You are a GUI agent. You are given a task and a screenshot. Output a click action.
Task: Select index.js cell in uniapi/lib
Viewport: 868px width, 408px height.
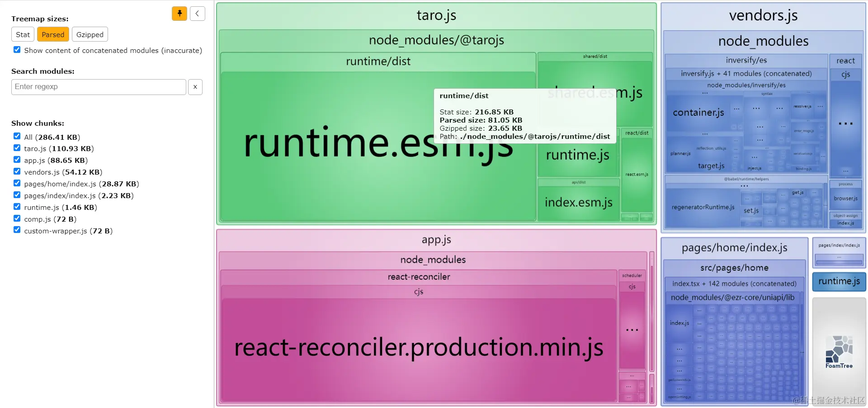(679, 323)
